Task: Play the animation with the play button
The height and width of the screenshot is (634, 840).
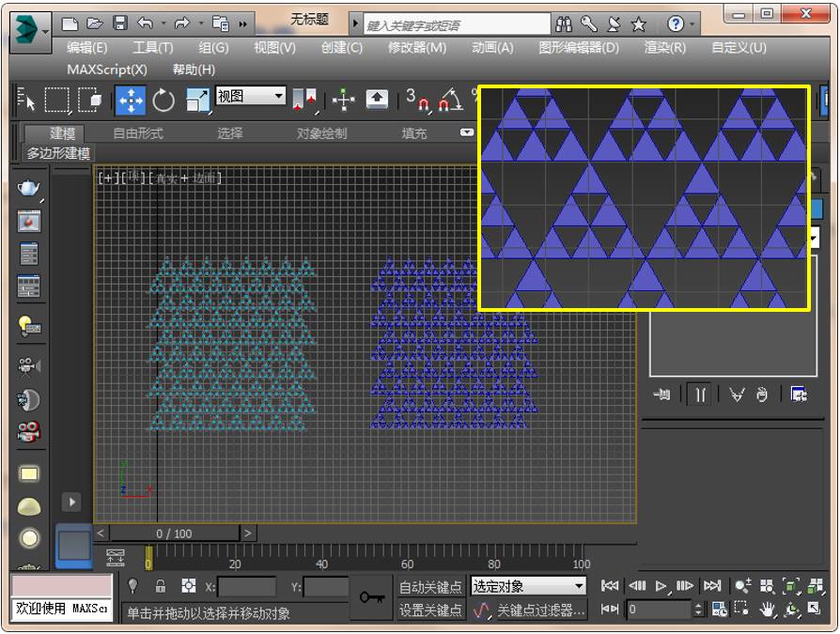Action: [661, 586]
